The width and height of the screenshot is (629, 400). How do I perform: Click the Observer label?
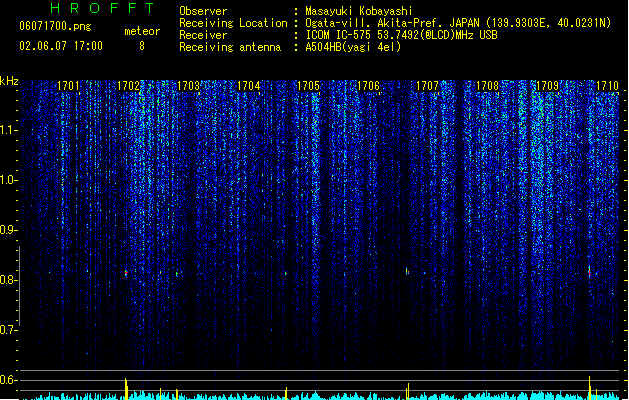(x=203, y=11)
